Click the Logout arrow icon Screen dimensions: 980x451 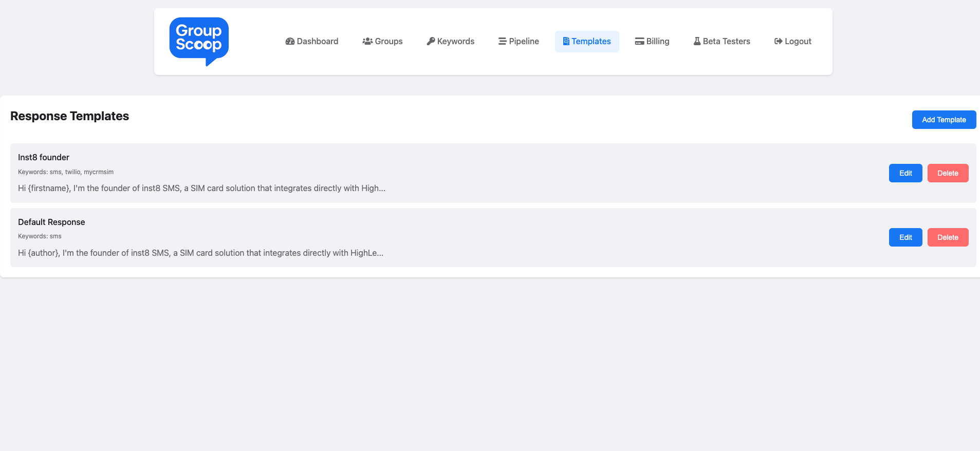pyautogui.click(x=778, y=42)
